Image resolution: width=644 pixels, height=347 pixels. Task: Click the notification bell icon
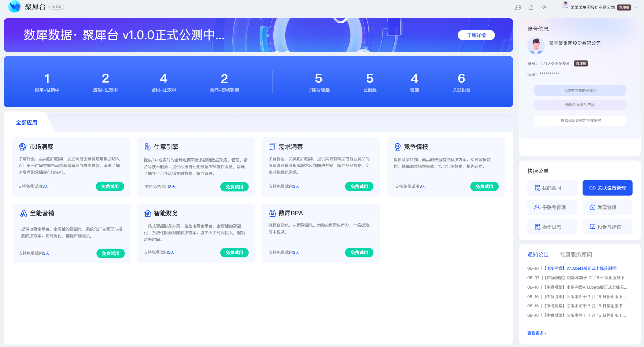(531, 8)
